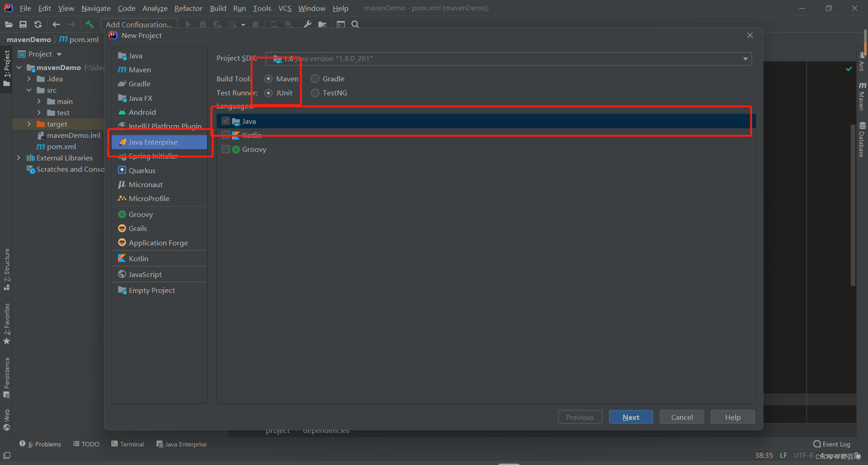Click Add Configuration button

[139, 24]
